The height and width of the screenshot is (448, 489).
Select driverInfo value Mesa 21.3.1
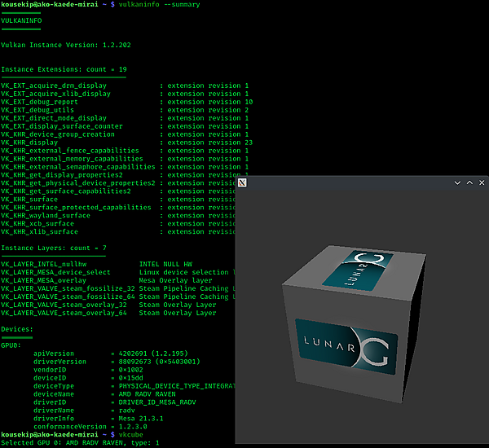[141, 418]
